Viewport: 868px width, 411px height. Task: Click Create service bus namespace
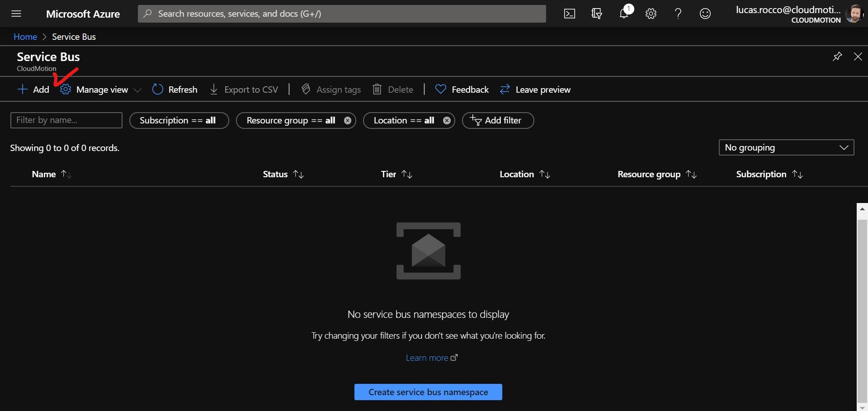click(428, 392)
